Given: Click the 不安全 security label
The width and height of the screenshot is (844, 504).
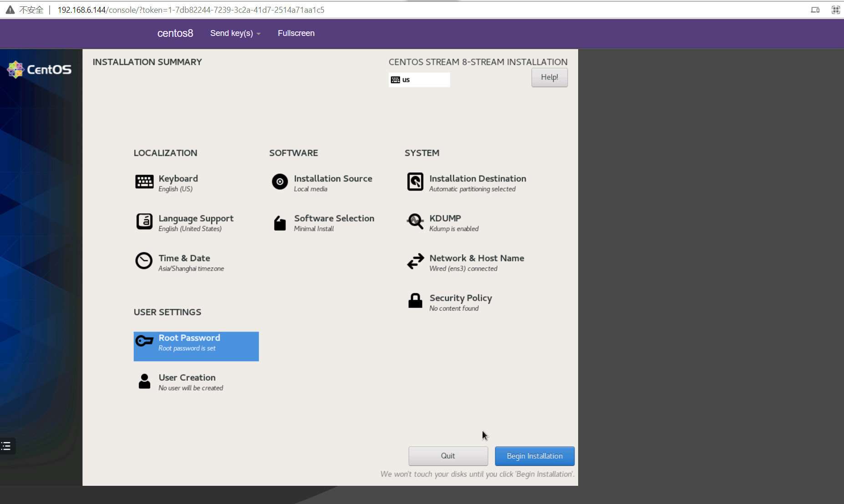Looking at the screenshot, I should point(31,10).
